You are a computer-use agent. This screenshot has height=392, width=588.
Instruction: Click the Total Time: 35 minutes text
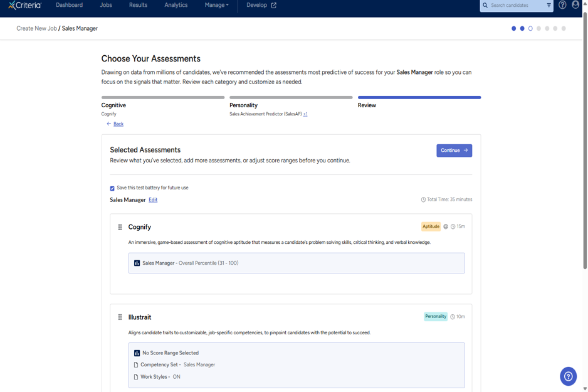point(449,199)
